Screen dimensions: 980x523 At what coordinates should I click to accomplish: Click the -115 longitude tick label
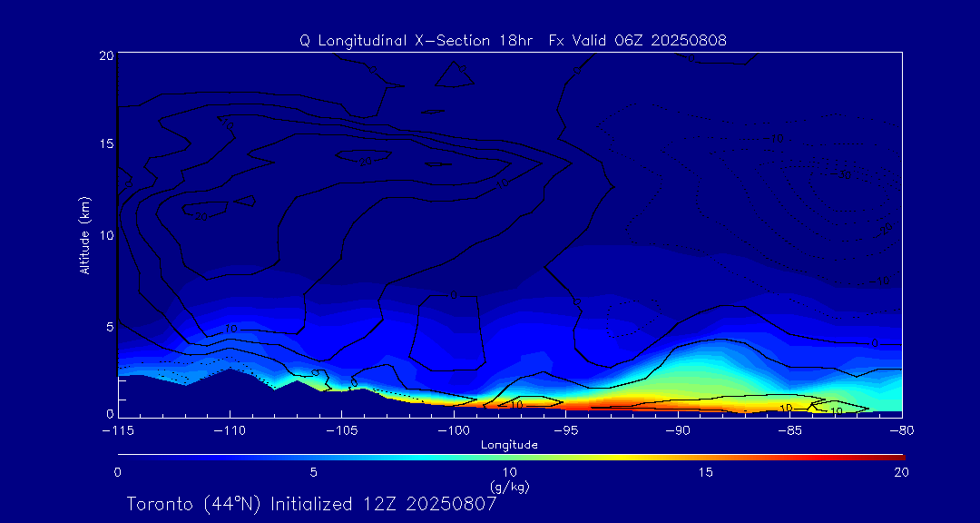118,431
